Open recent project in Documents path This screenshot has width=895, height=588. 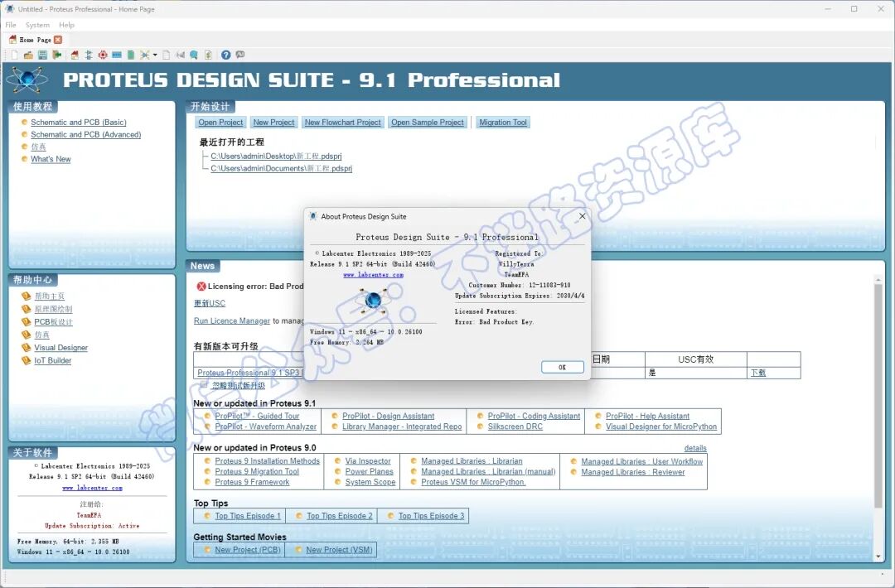pos(282,168)
